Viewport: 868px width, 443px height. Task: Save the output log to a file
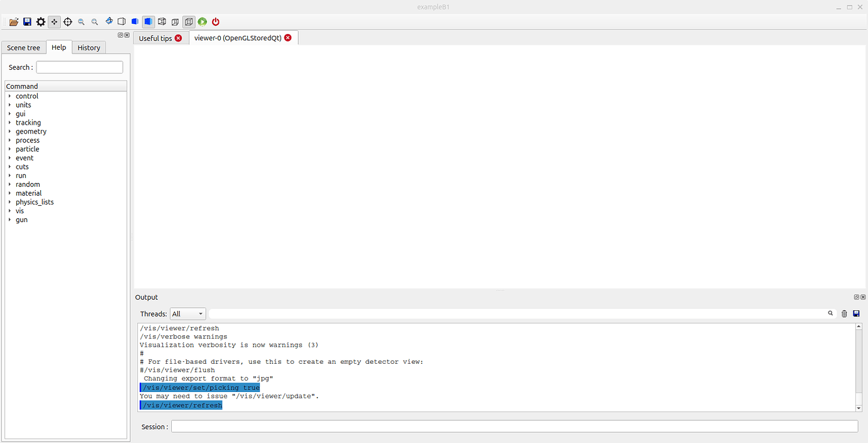coord(856,313)
